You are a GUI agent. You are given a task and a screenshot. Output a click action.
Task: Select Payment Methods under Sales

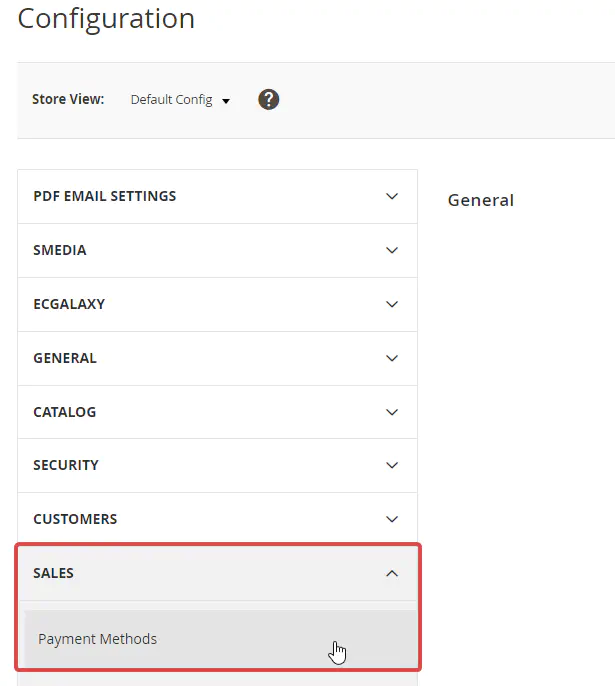[x=98, y=639]
